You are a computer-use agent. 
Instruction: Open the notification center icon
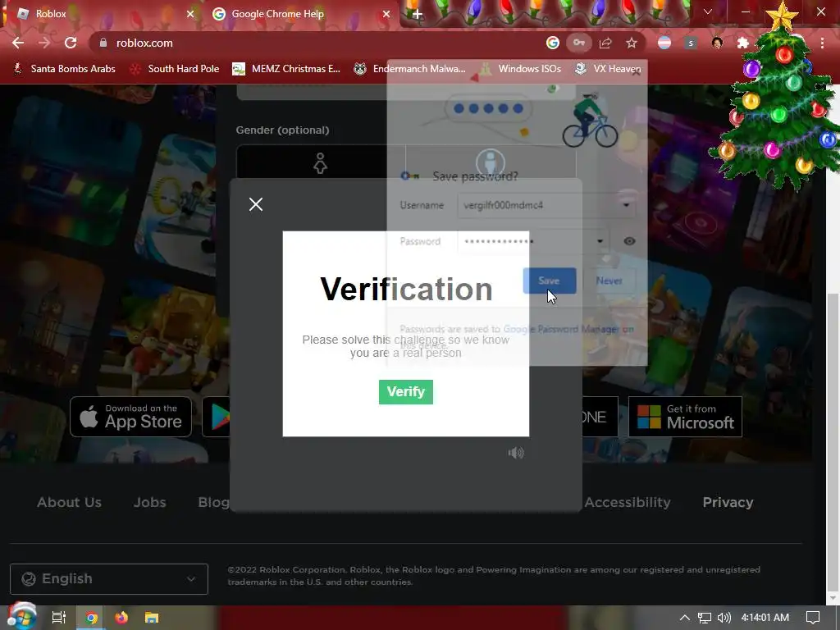(813, 618)
